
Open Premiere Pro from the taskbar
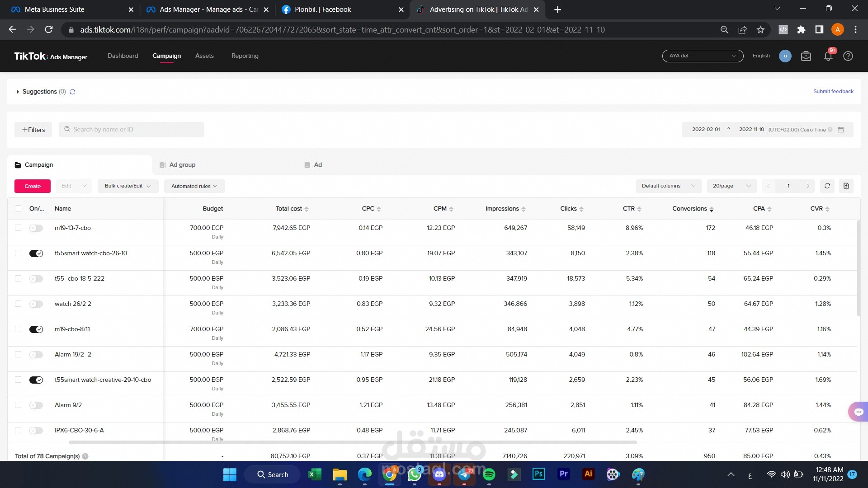pos(563,474)
